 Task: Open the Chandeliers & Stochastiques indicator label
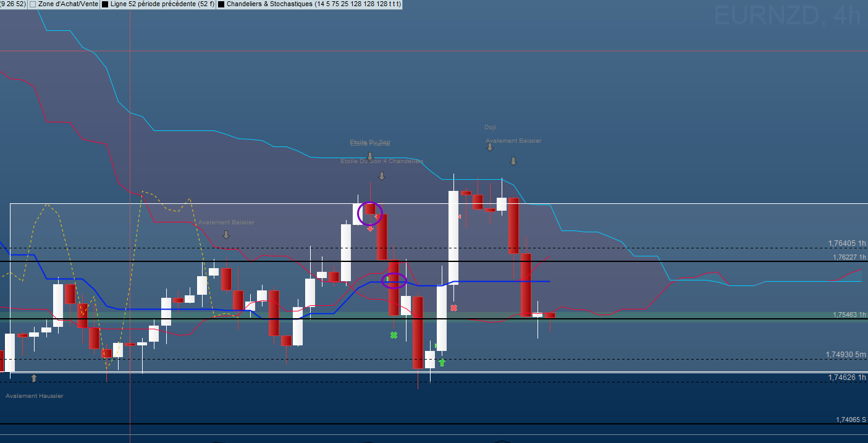313,4
